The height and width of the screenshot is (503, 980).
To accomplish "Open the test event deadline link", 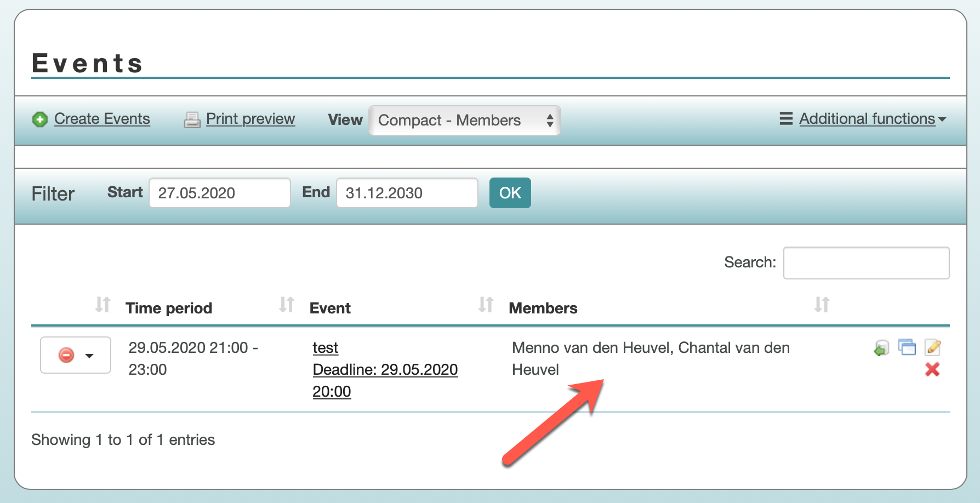I will click(x=385, y=370).
